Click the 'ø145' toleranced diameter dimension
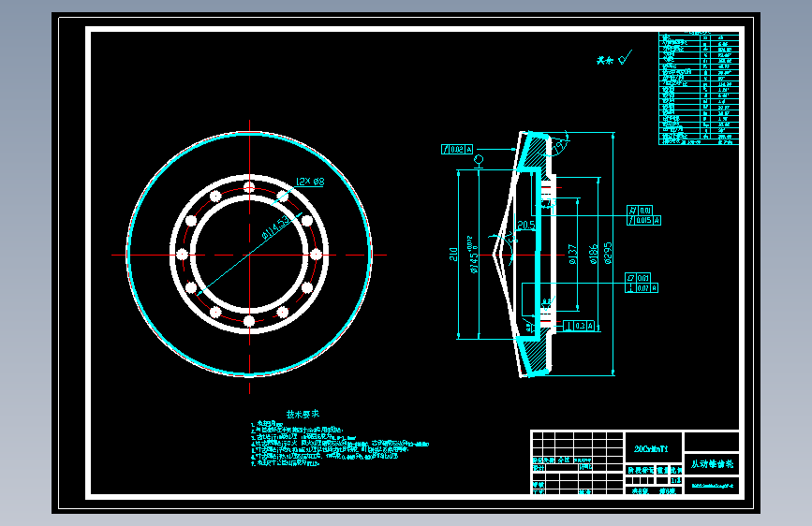 tap(472, 256)
